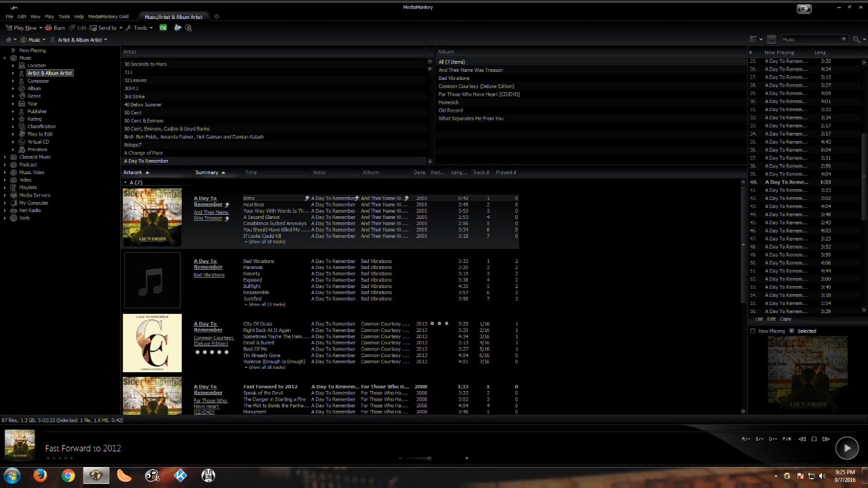The width and height of the screenshot is (868, 488).
Task: Click the Genre icon in Music tree
Action: pyautogui.click(x=22, y=96)
